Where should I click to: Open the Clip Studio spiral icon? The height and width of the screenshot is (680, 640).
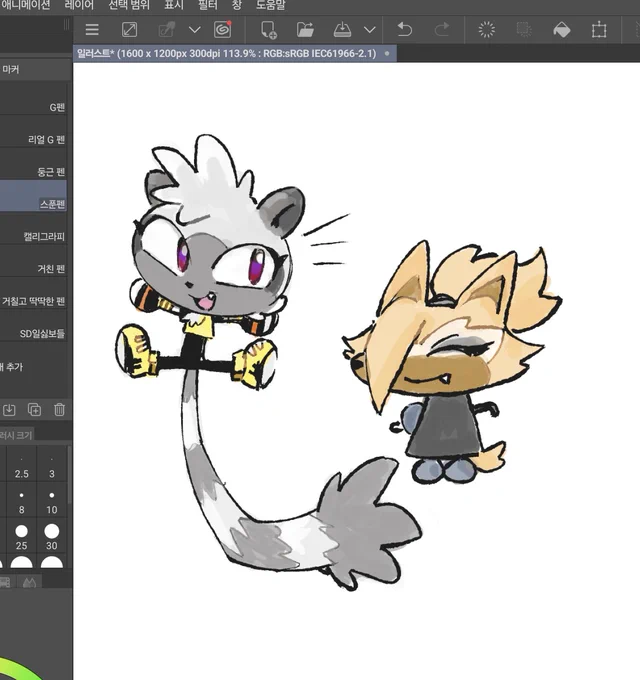(223, 29)
